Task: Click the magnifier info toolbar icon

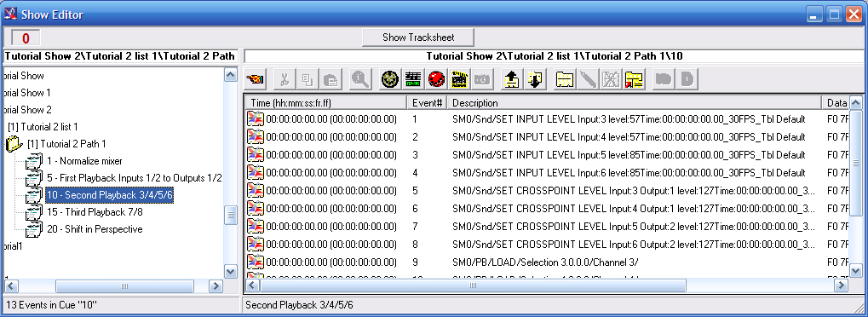Action: (360, 79)
